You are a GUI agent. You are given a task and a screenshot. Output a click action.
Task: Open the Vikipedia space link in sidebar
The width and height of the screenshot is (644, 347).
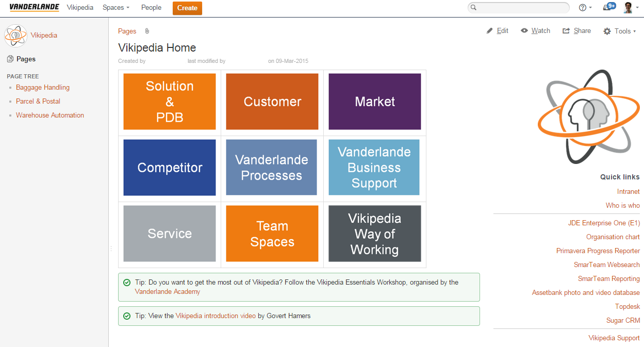[44, 36]
